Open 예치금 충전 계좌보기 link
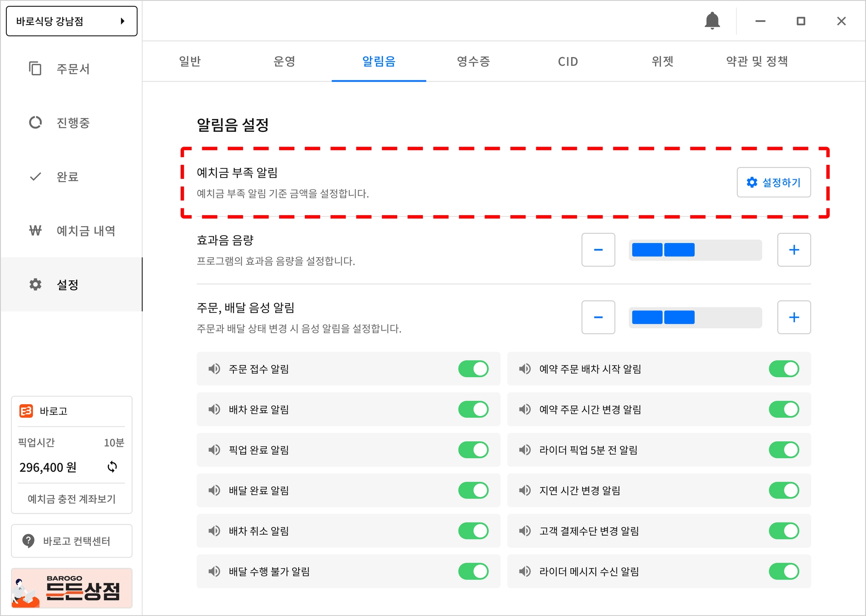 (71, 499)
